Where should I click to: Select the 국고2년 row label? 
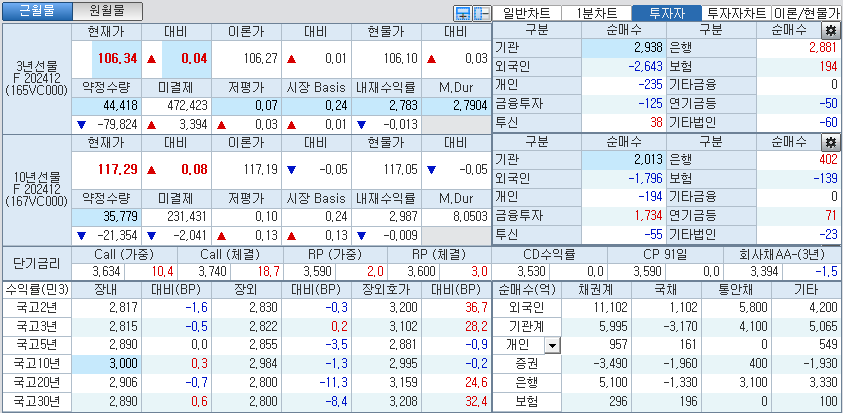(x=37, y=308)
